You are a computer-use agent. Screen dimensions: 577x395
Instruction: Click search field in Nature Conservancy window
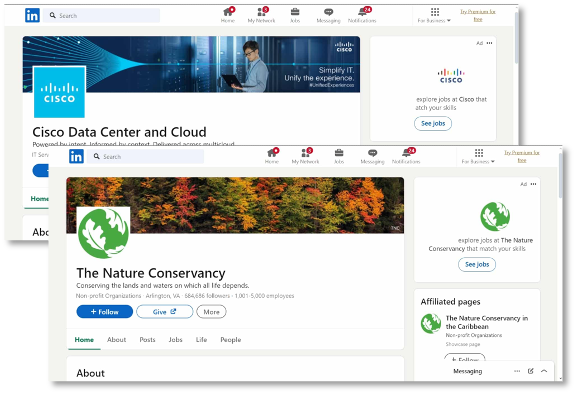[146, 156]
